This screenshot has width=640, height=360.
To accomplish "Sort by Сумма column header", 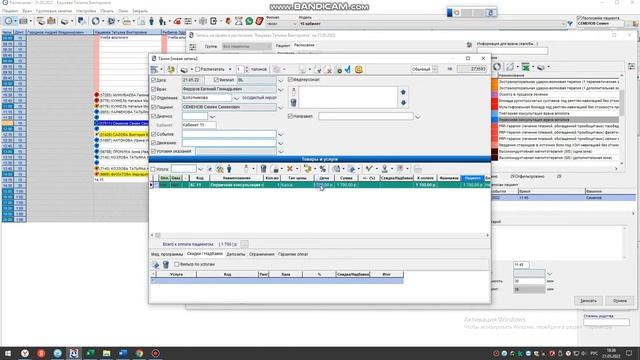I will pos(346,178).
